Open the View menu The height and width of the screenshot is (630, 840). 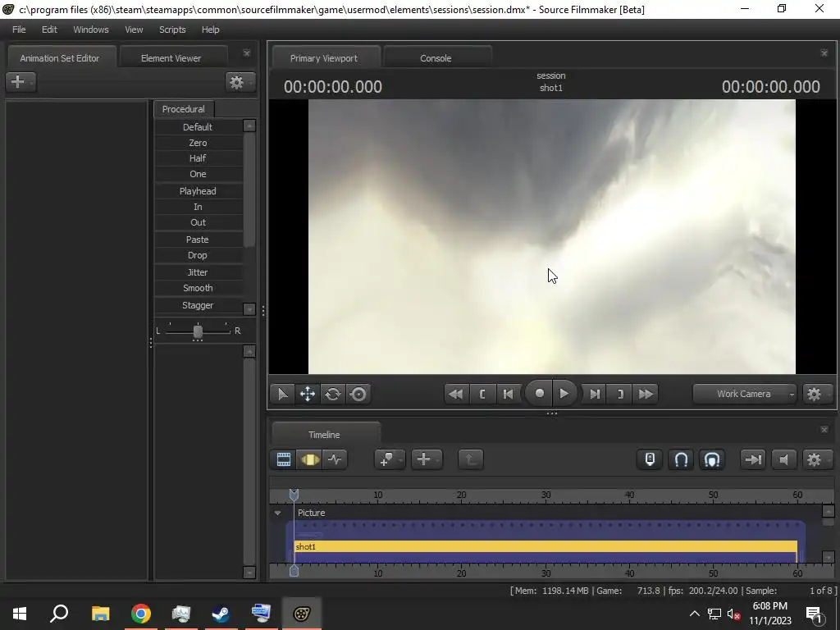point(134,30)
